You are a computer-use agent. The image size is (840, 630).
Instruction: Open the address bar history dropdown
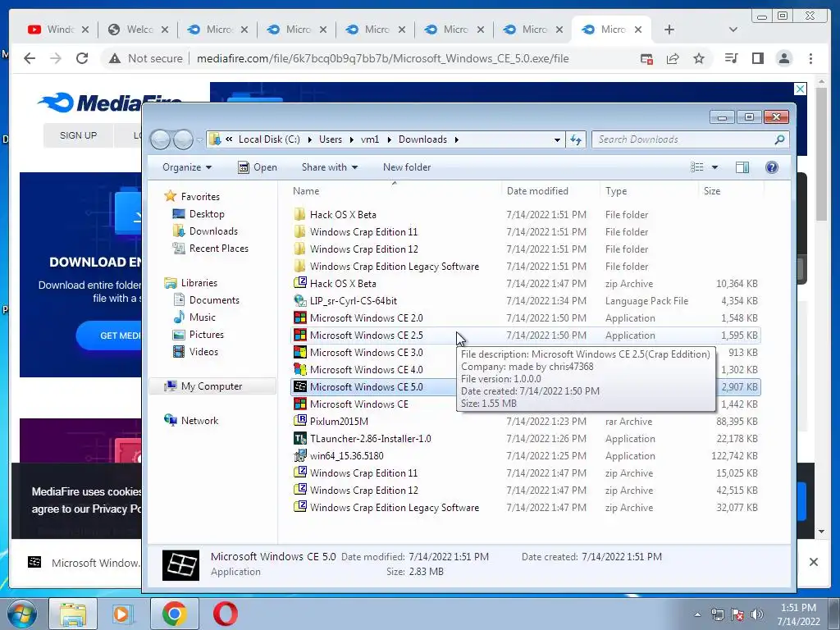coord(557,139)
